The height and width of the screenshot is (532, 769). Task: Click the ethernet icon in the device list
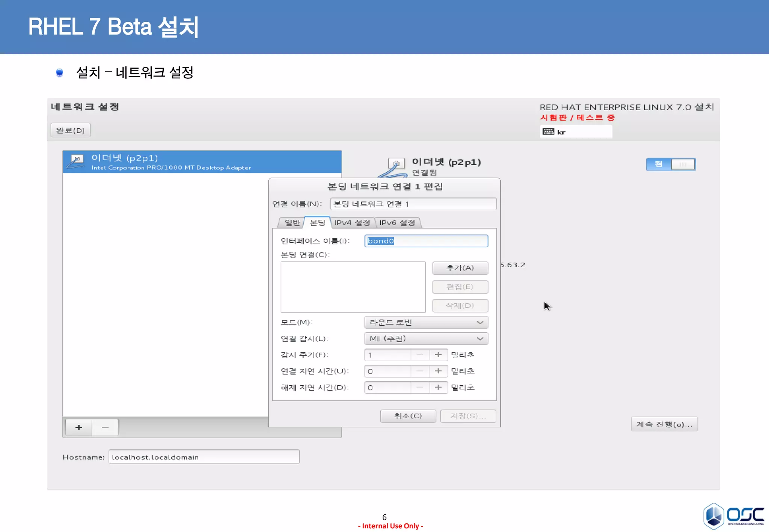point(75,162)
